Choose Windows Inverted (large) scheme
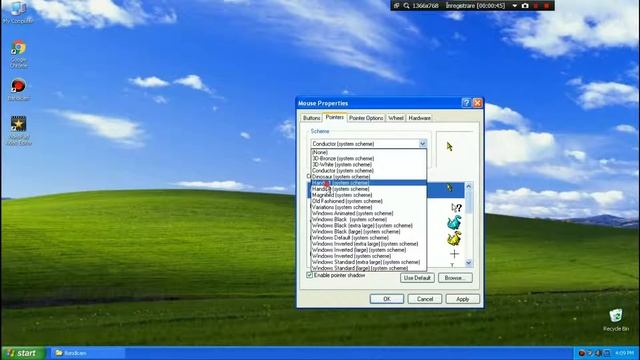 click(x=369, y=250)
